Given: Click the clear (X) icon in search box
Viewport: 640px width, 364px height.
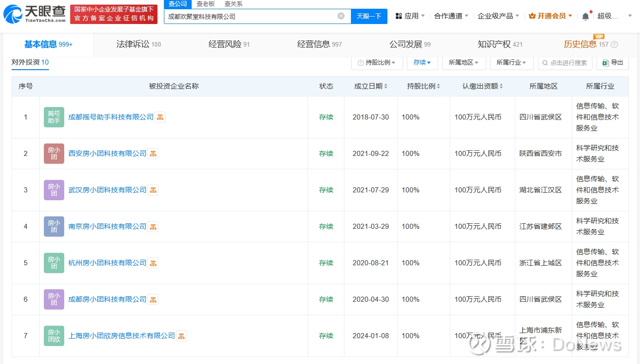Looking at the screenshot, I should (341, 16).
